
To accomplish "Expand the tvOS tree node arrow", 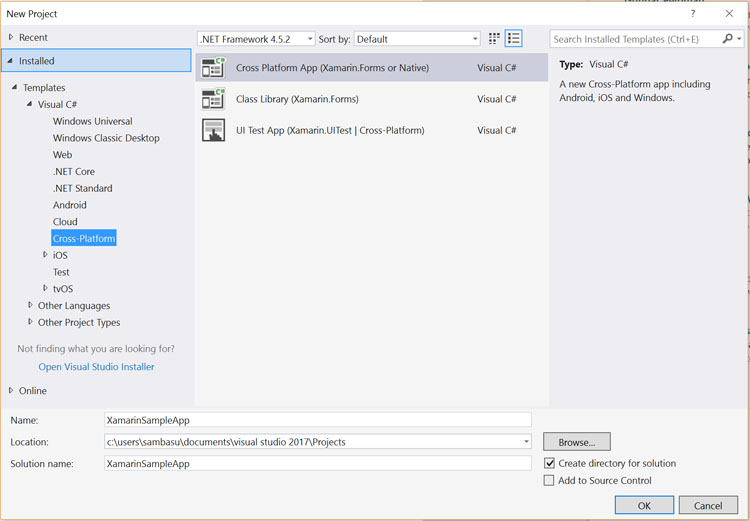I will pos(45,288).
